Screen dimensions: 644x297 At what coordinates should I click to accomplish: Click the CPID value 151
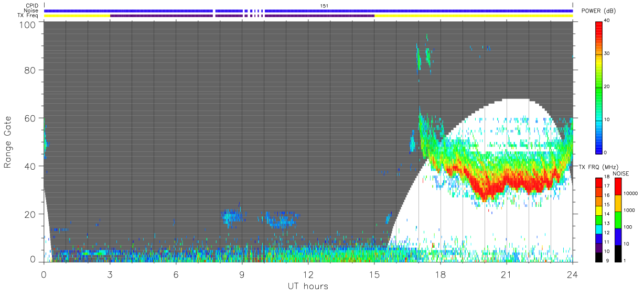point(324,6)
